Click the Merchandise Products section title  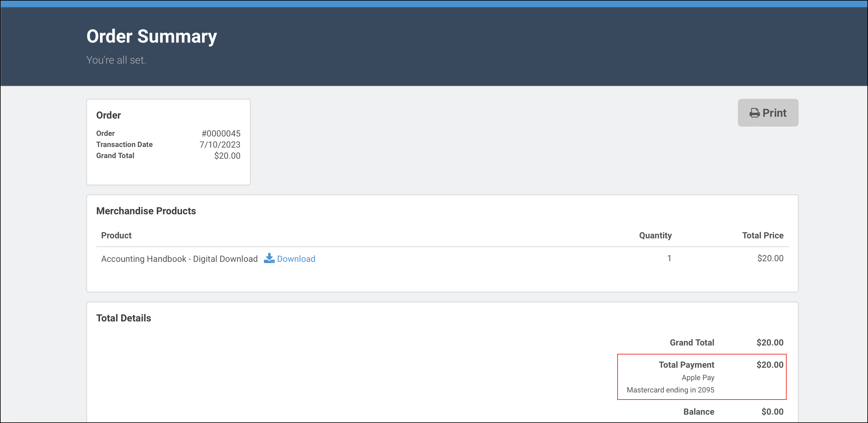tap(146, 211)
